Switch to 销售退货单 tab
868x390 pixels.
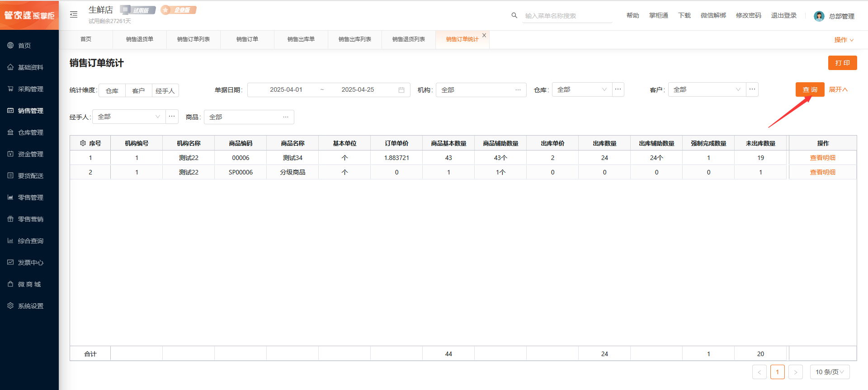140,39
